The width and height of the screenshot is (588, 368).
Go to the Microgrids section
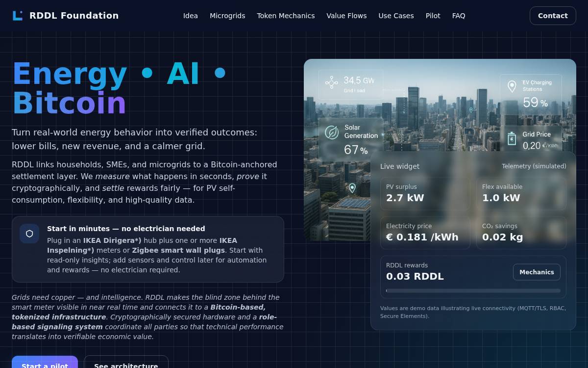(x=227, y=16)
